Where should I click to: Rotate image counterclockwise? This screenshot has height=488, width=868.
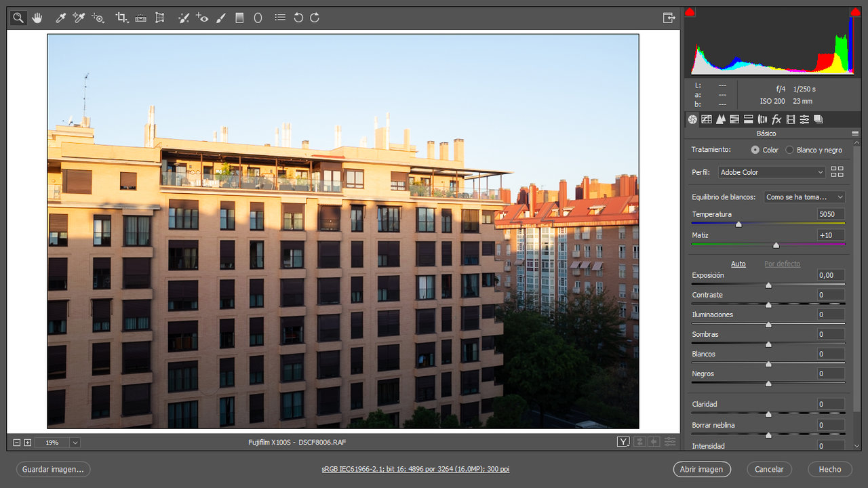click(298, 18)
